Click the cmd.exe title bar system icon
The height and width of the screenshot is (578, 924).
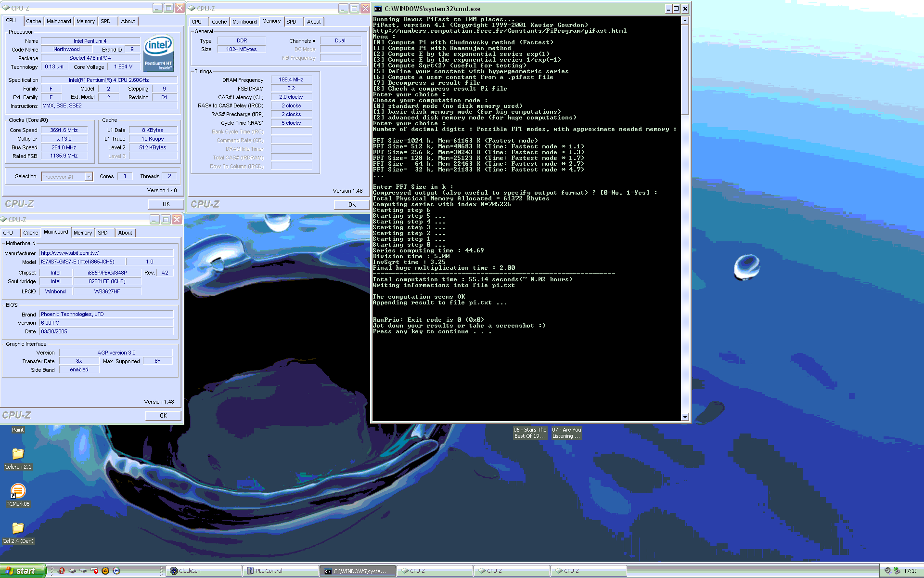[378, 9]
